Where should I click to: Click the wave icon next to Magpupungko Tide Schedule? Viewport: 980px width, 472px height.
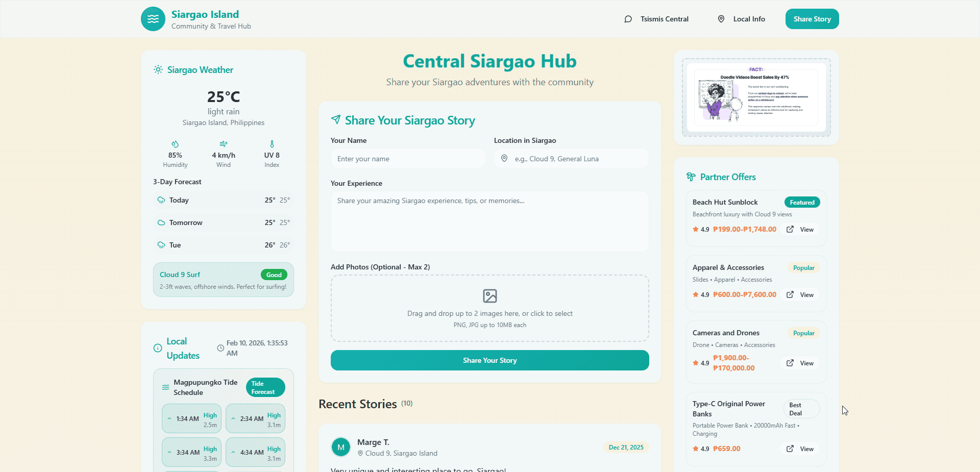click(x=166, y=387)
